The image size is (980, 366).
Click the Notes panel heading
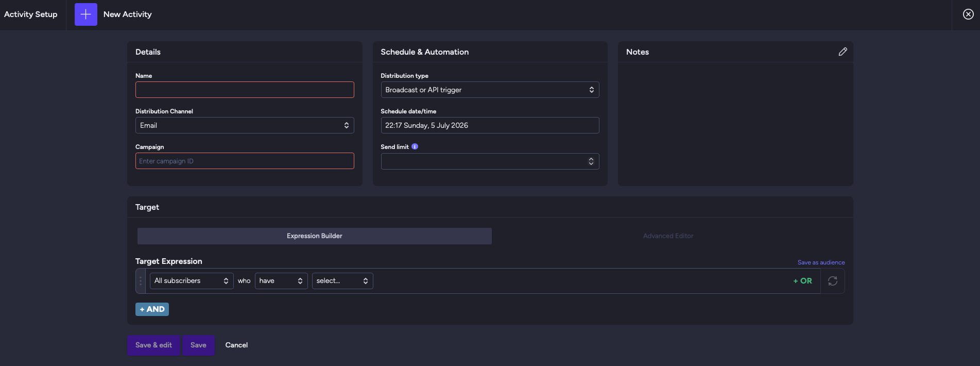coord(638,52)
